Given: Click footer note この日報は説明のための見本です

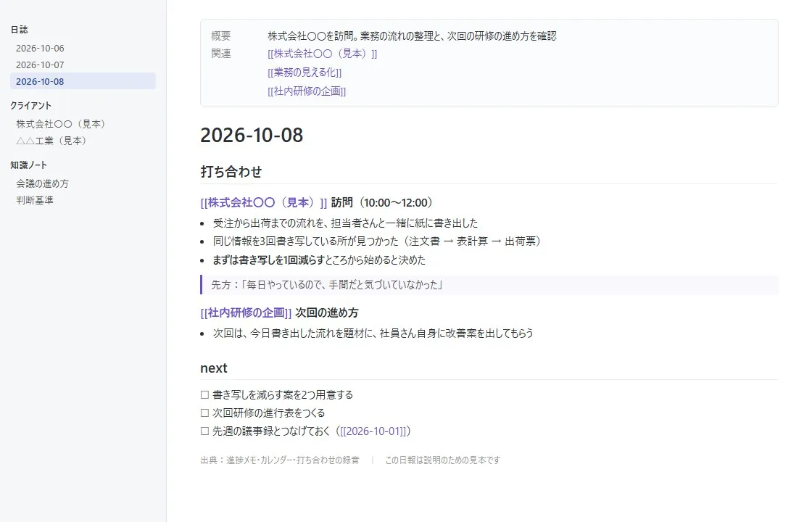Looking at the screenshot, I should pos(443,460).
